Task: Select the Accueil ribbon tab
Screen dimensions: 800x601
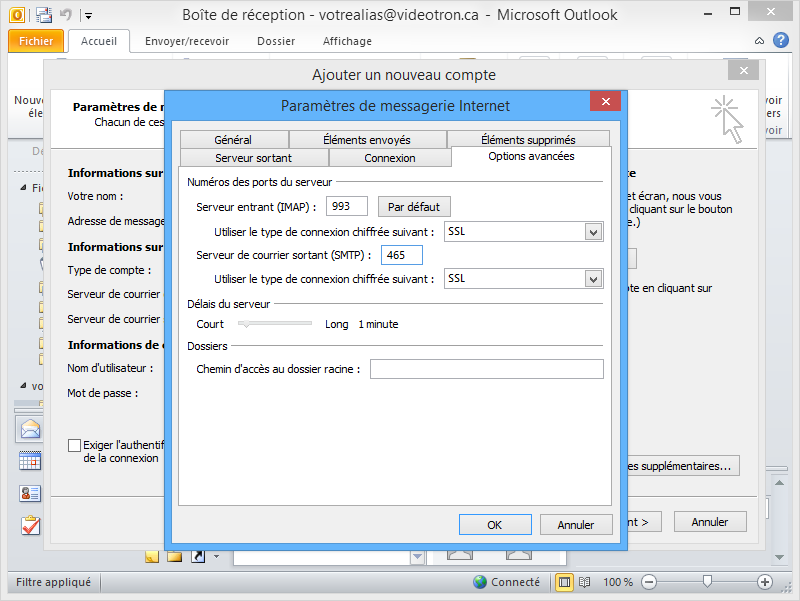Action: click(99, 41)
